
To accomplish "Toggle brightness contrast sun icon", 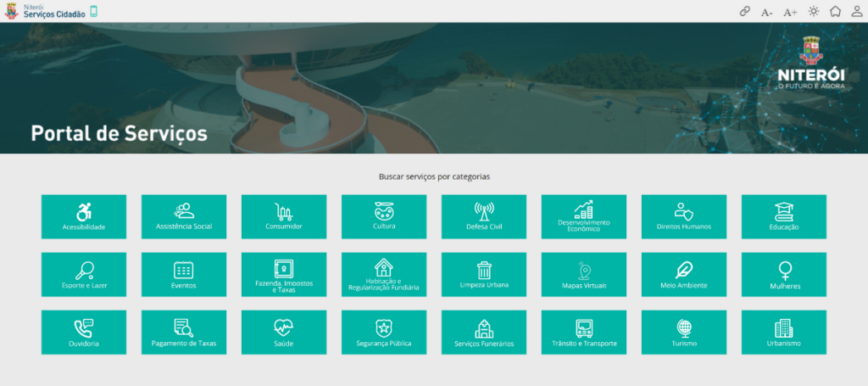I will pos(813,11).
